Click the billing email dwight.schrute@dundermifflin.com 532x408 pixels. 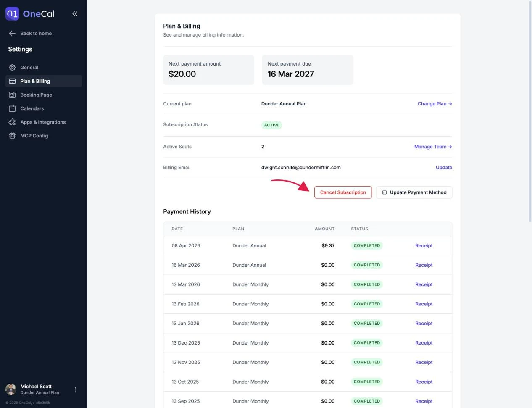click(301, 168)
